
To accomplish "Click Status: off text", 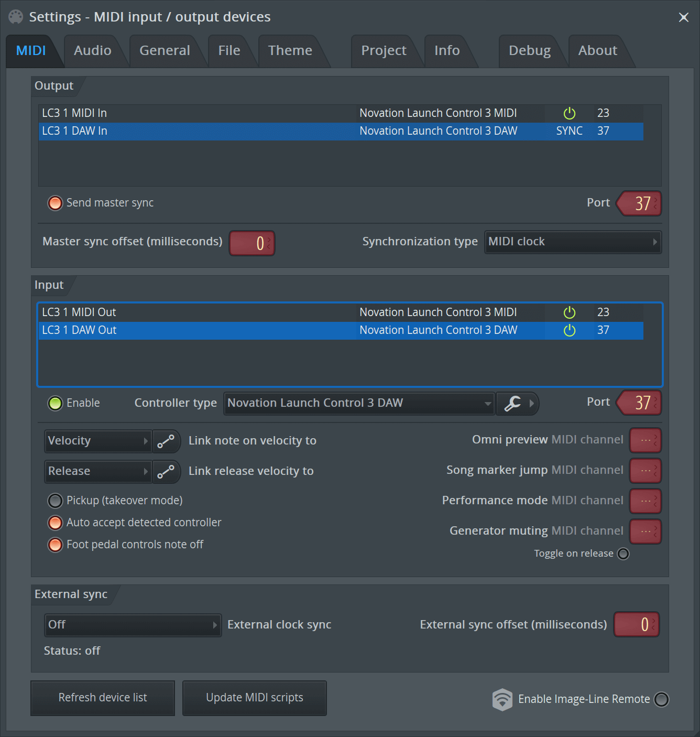I will point(72,651).
